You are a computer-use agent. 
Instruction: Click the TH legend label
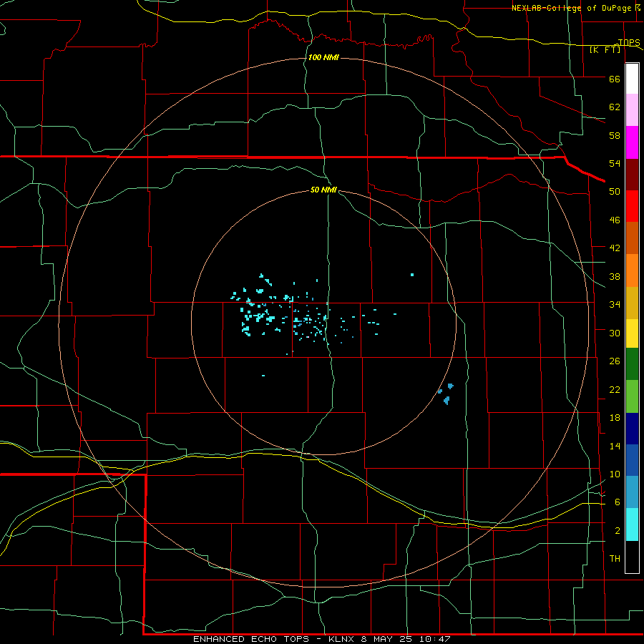(615, 559)
